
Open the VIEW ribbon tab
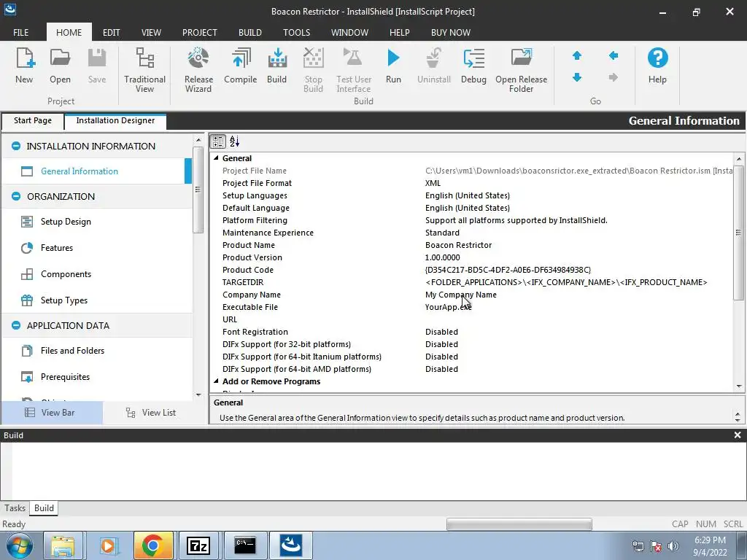[151, 32]
